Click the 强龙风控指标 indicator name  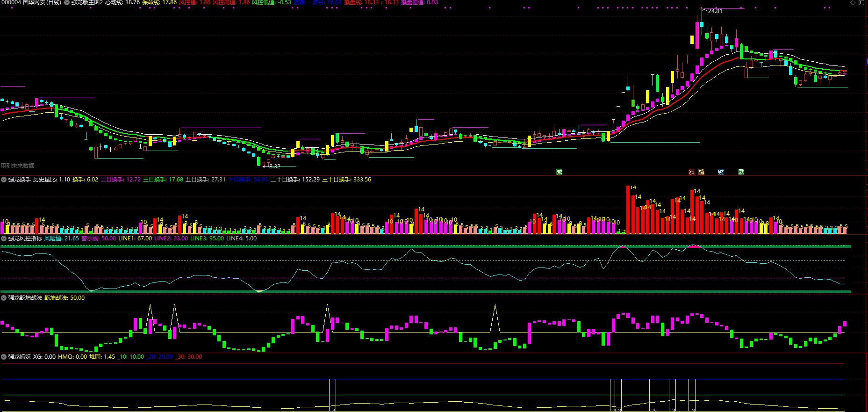[25, 239]
